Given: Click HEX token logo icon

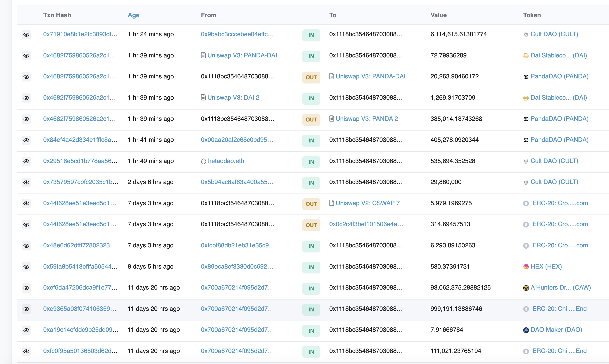Looking at the screenshot, I should click(x=526, y=267).
